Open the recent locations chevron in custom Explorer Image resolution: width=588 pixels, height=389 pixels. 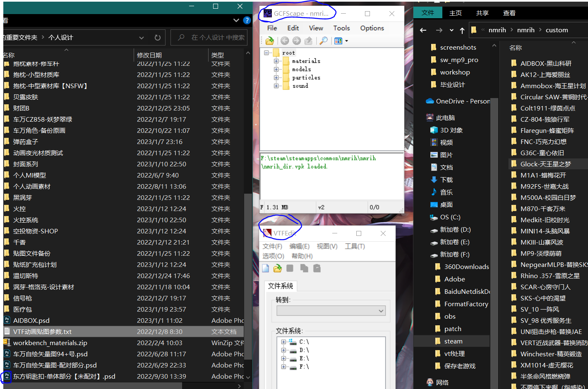click(x=451, y=30)
